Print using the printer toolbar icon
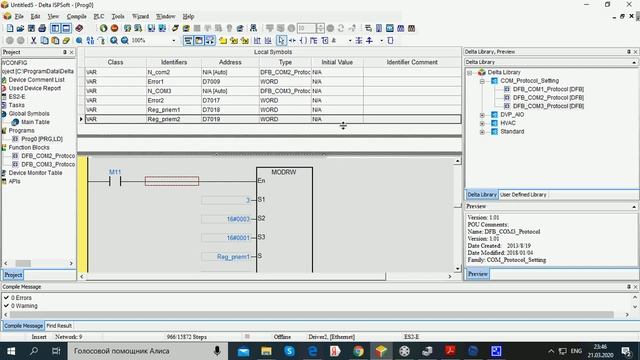 (x=42, y=28)
